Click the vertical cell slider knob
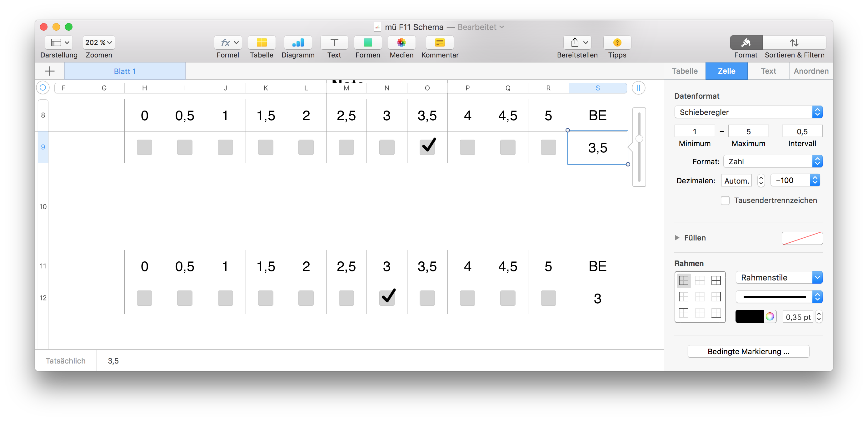 (x=639, y=139)
